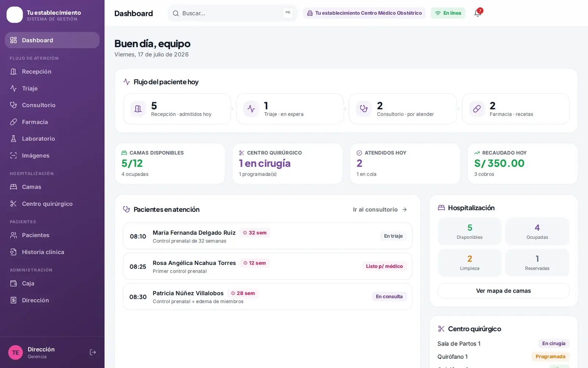This screenshot has width=588, height=368.
Task: Select Pacientes in the sidebar
Action: (x=52, y=235)
